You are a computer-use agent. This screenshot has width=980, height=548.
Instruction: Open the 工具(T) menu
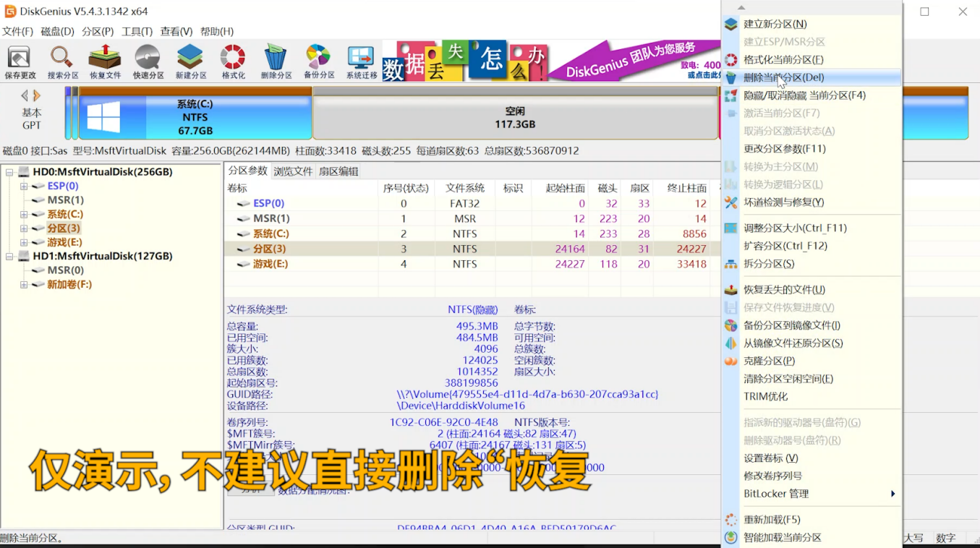[x=137, y=32]
